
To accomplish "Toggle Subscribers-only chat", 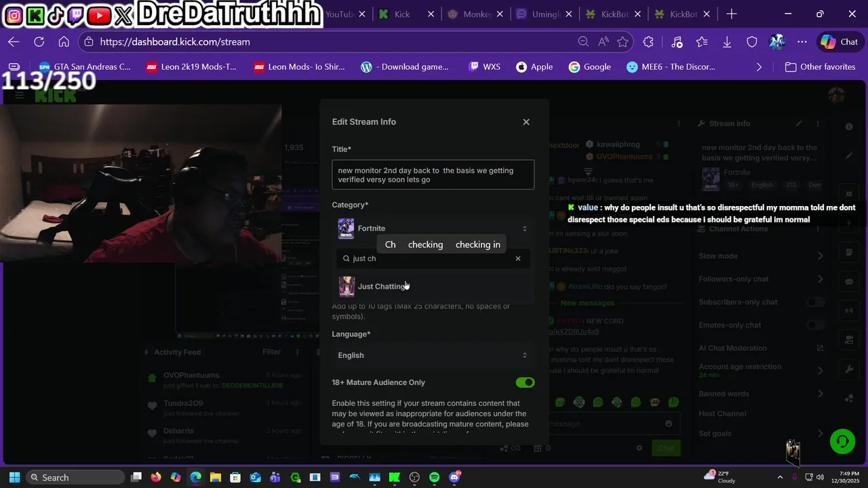I will 815,302.
